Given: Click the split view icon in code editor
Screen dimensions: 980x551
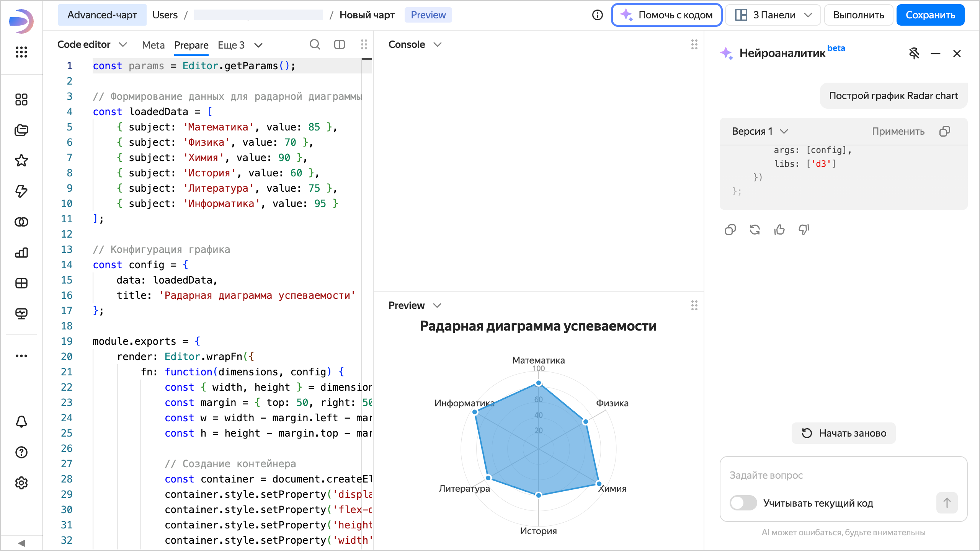Looking at the screenshot, I should pyautogui.click(x=339, y=45).
